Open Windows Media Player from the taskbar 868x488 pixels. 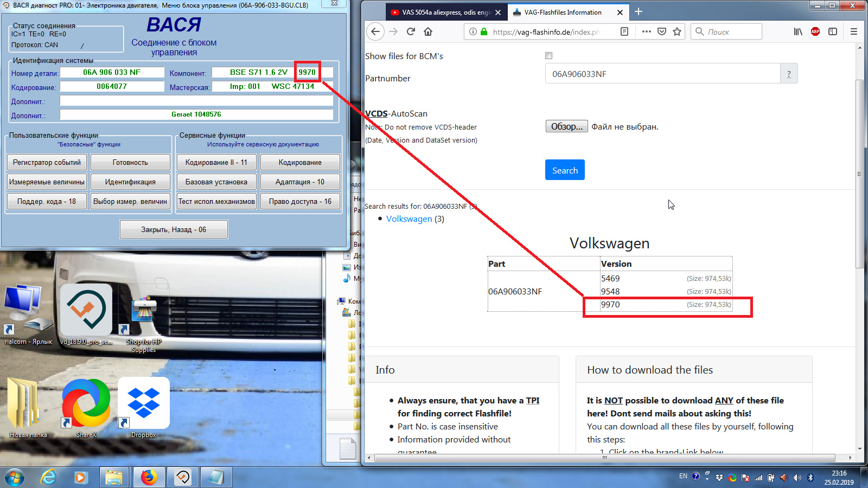(x=81, y=477)
